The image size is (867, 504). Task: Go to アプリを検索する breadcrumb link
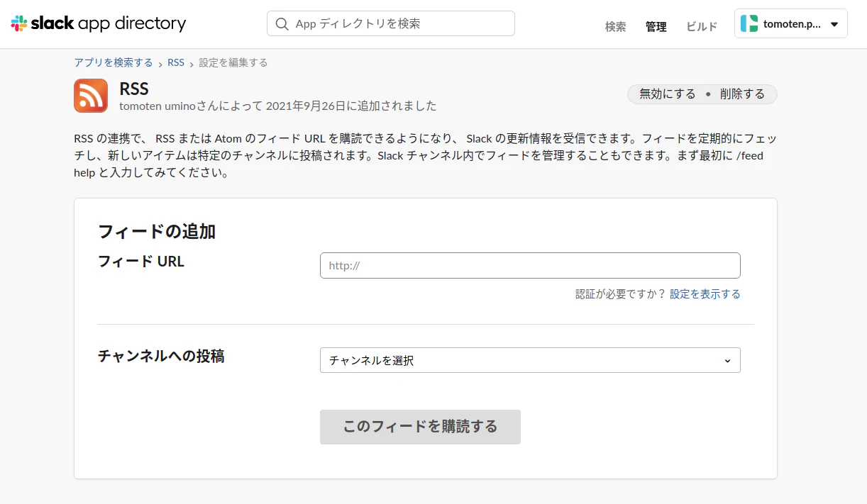pyautogui.click(x=114, y=62)
